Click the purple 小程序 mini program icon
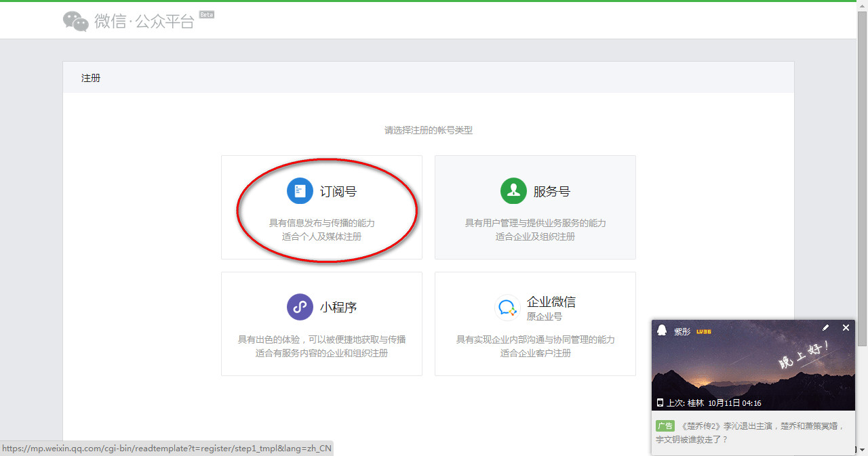 (x=300, y=307)
